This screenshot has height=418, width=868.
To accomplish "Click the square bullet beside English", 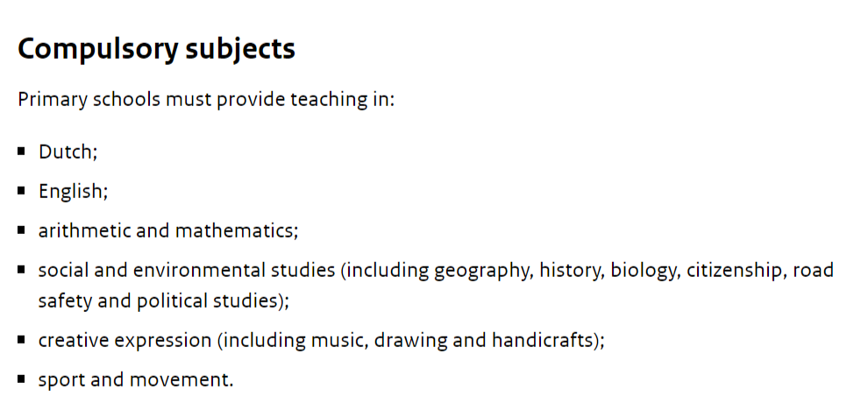I will [x=22, y=190].
